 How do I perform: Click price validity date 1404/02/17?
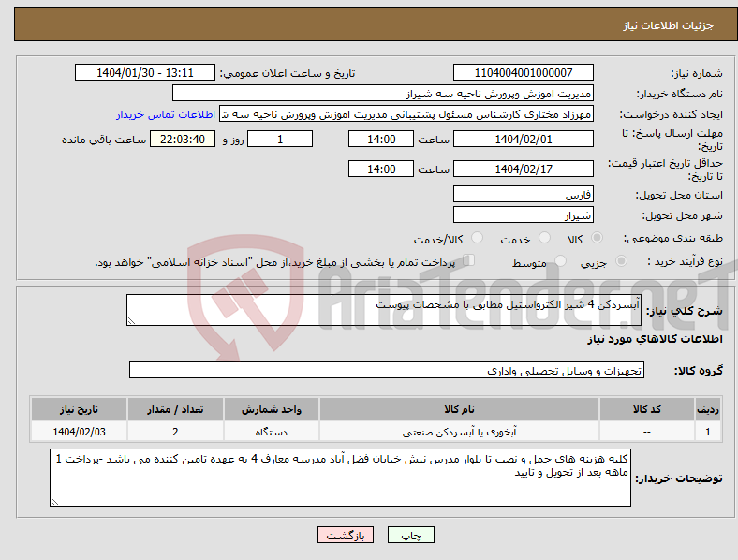point(523,169)
